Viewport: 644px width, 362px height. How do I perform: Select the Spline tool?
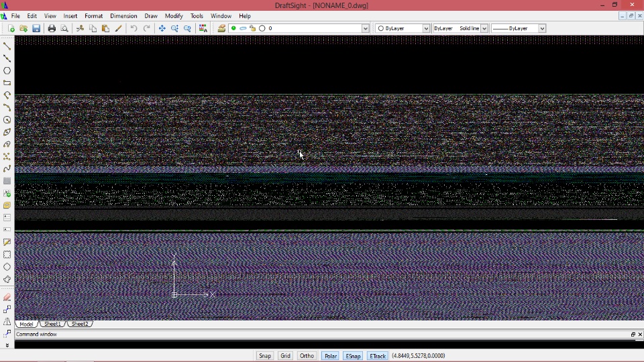[7, 169]
